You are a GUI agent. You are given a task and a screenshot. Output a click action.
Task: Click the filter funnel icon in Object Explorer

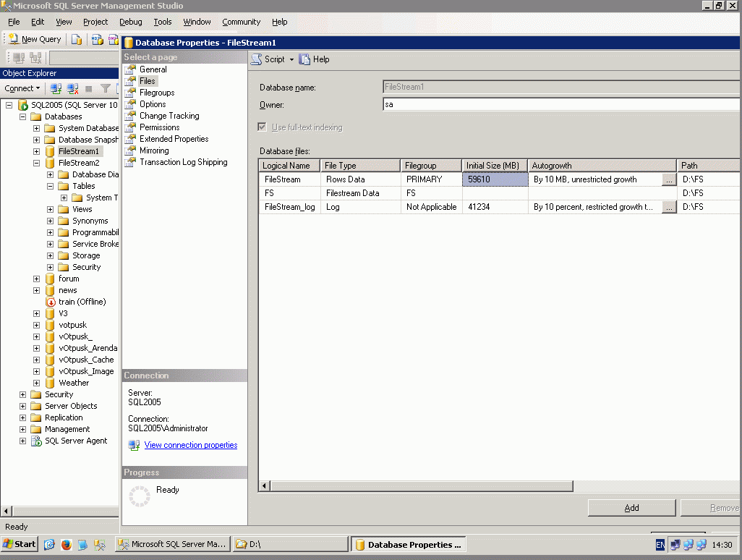click(x=106, y=88)
